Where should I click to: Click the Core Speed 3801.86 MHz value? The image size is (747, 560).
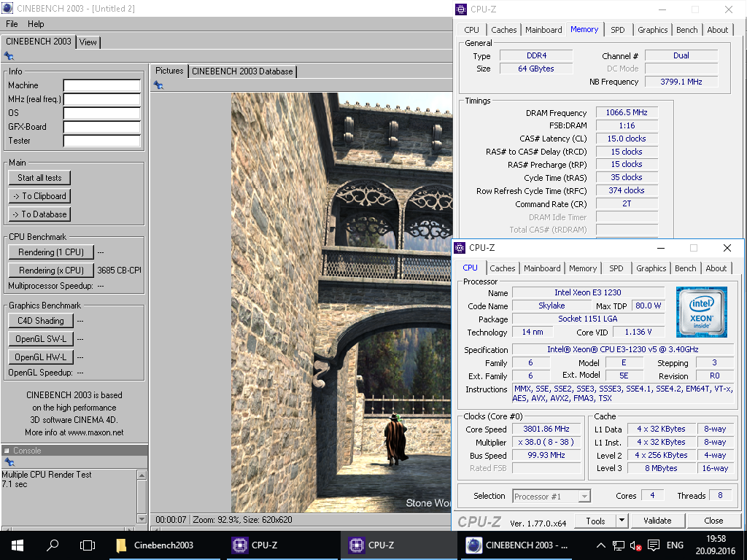[546, 429]
